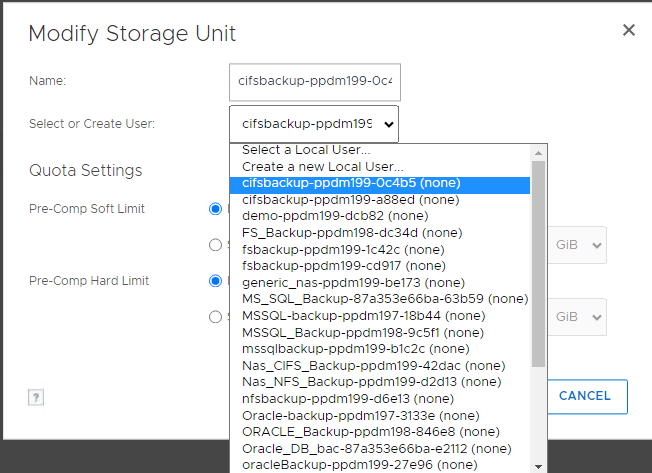Image resolution: width=652 pixels, height=473 pixels.
Task: Select first Pre-Comp Soft Limit radio option
Action: (215, 209)
